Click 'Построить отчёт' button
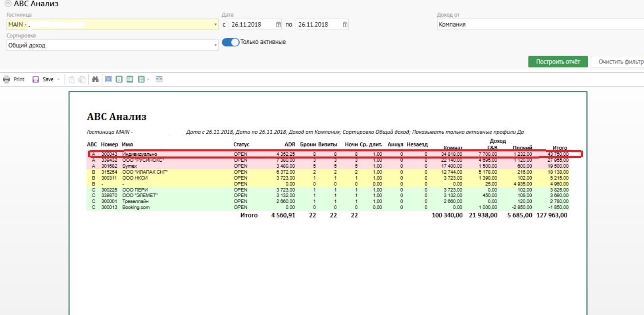Screen dimensions: 644x315 (x=557, y=62)
